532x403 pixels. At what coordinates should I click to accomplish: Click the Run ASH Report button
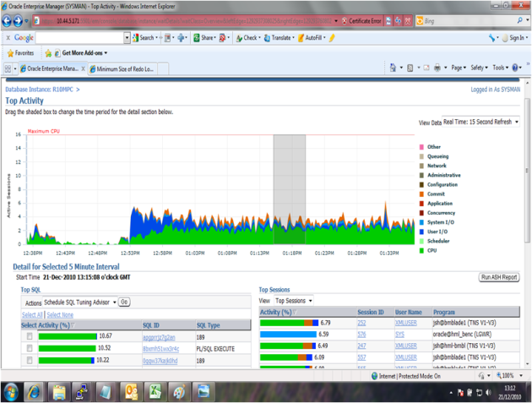[499, 277]
